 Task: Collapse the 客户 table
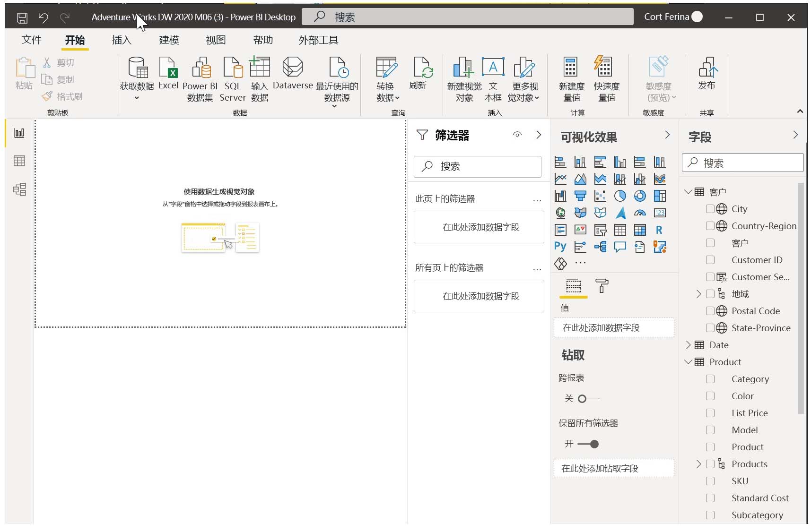(x=688, y=192)
